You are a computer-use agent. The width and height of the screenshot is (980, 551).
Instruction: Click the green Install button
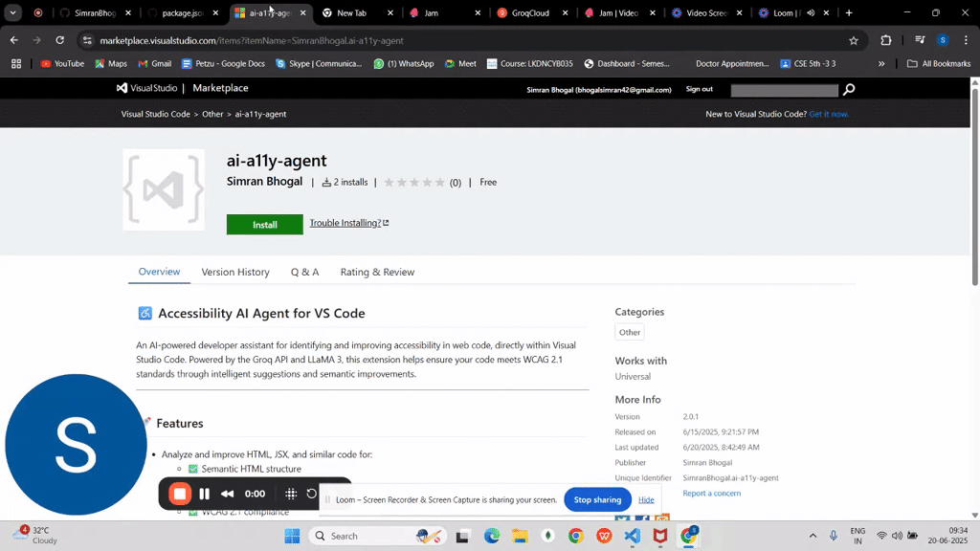[x=265, y=224]
